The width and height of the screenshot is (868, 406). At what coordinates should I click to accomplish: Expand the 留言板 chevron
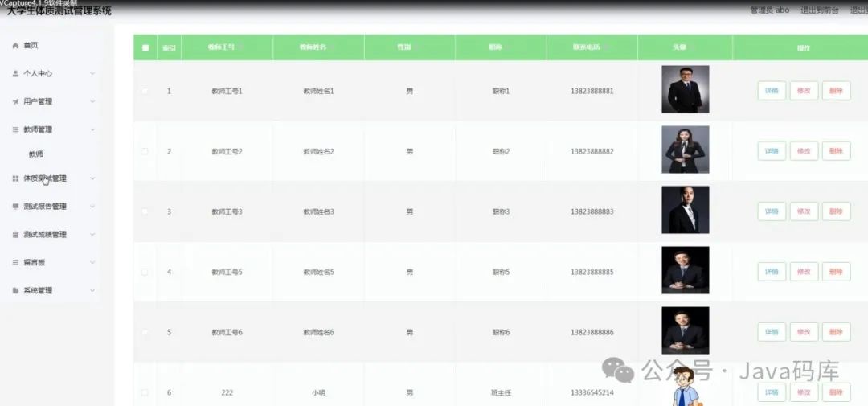pyautogui.click(x=92, y=263)
